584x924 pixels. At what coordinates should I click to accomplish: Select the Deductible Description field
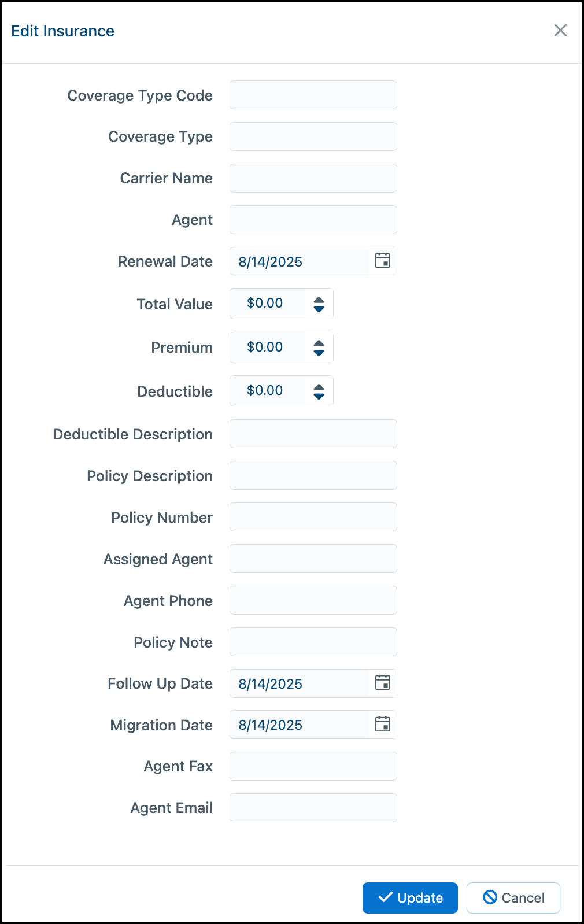pyautogui.click(x=313, y=434)
